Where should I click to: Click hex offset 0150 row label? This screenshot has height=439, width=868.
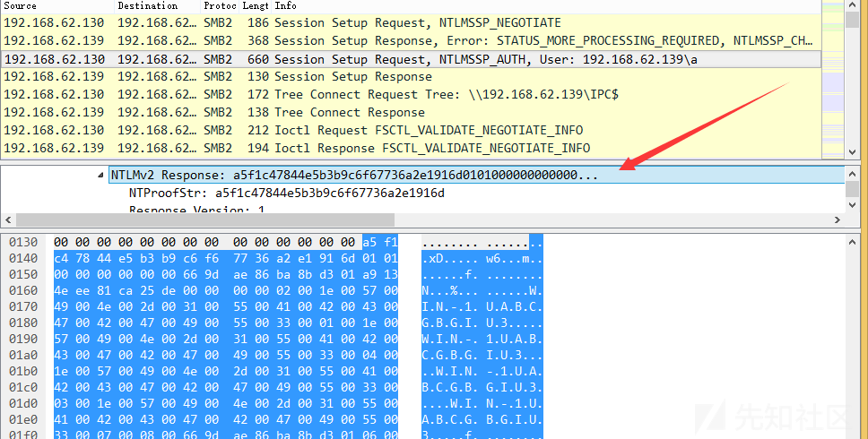pos(23,274)
